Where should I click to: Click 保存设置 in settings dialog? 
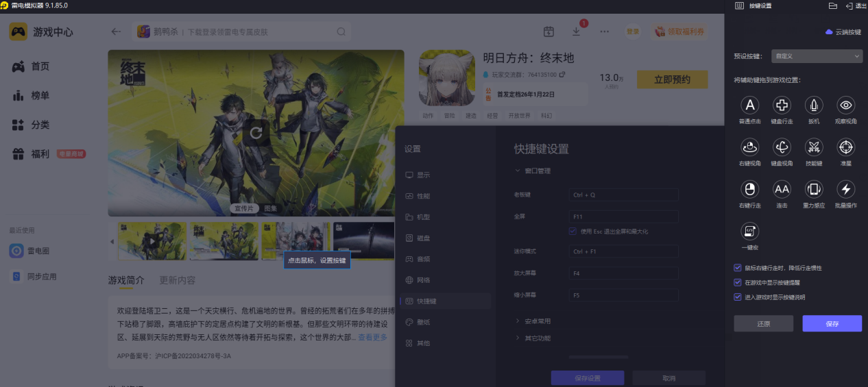pyautogui.click(x=588, y=378)
